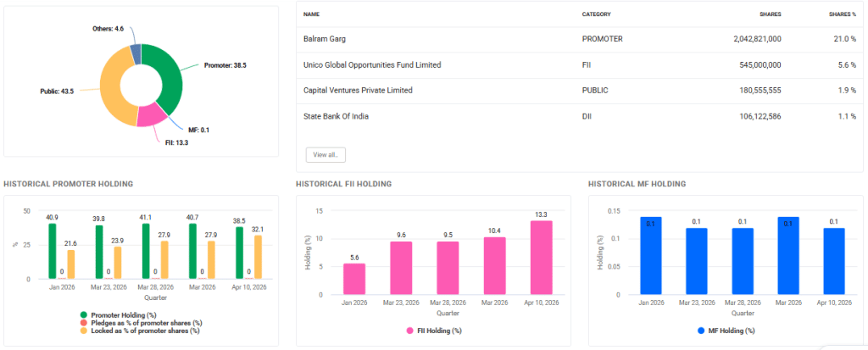Open Balram Garg shareholder row
The width and height of the screenshot is (868, 350).
[326, 39]
